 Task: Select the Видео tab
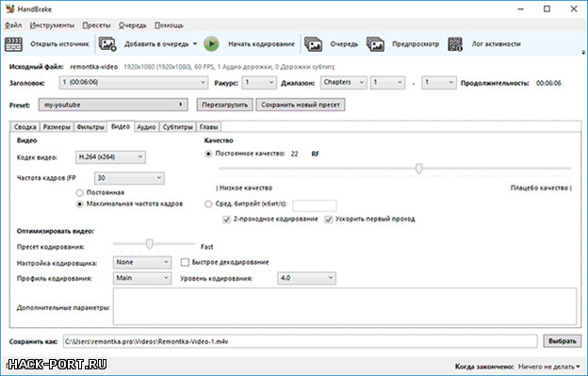[x=121, y=126]
